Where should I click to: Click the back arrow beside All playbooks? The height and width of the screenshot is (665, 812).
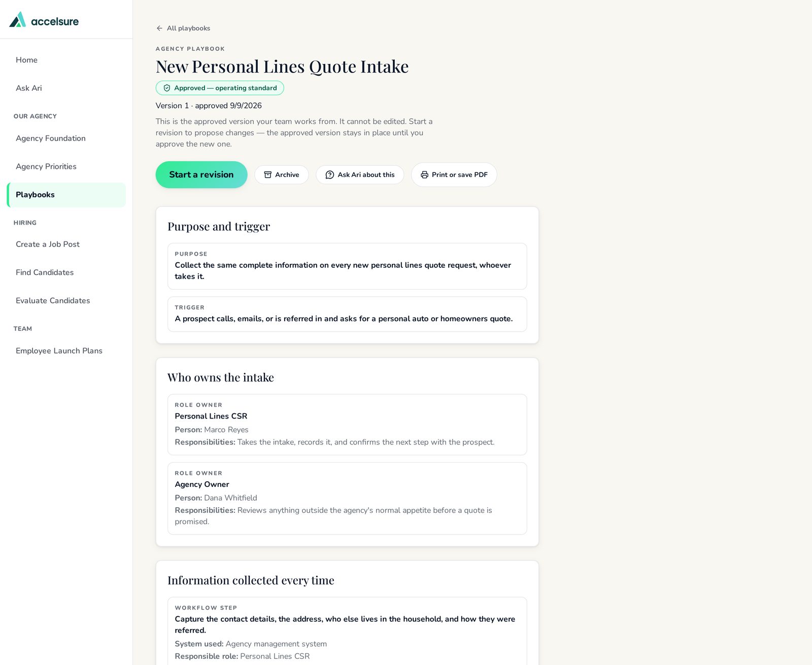pyautogui.click(x=159, y=28)
